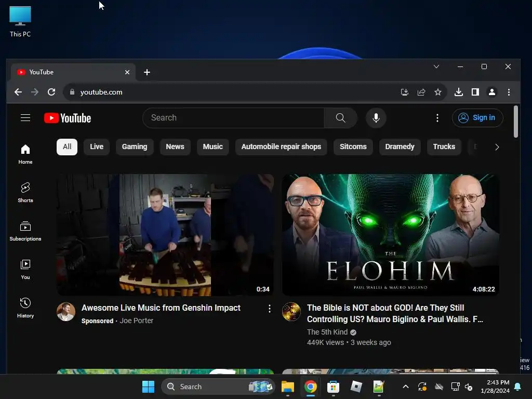Viewport: 532px width, 399px height.
Task: Show hidden system tray icons
Action: point(405,387)
